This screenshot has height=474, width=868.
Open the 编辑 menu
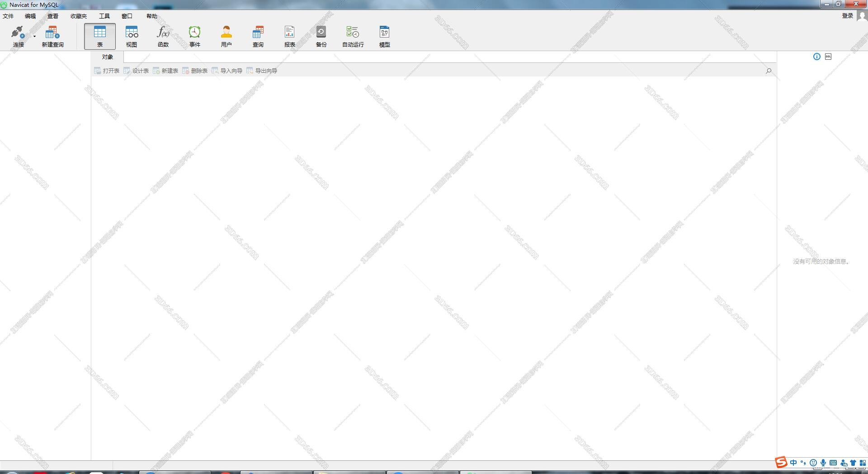coord(30,16)
